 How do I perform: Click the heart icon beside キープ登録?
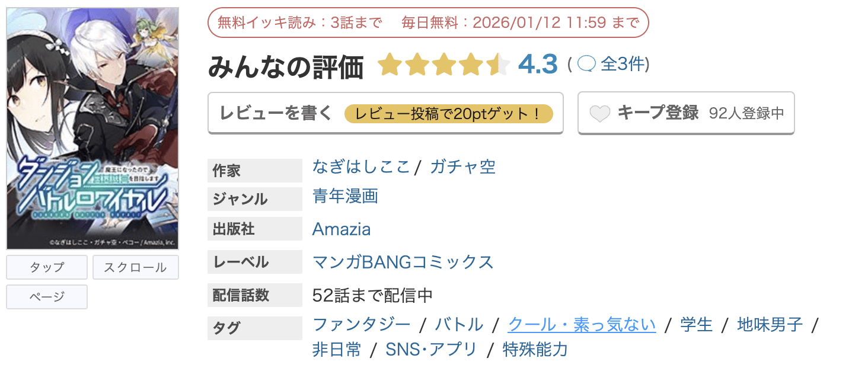coord(599,113)
